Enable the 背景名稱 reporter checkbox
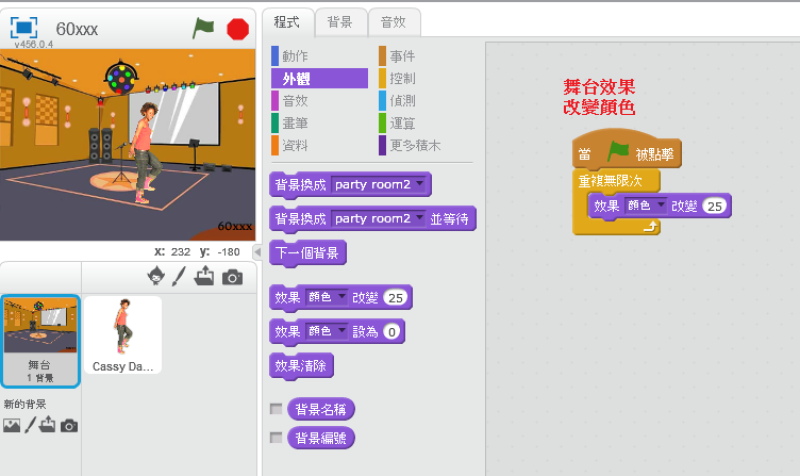The image size is (800, 476). [276, 409]
